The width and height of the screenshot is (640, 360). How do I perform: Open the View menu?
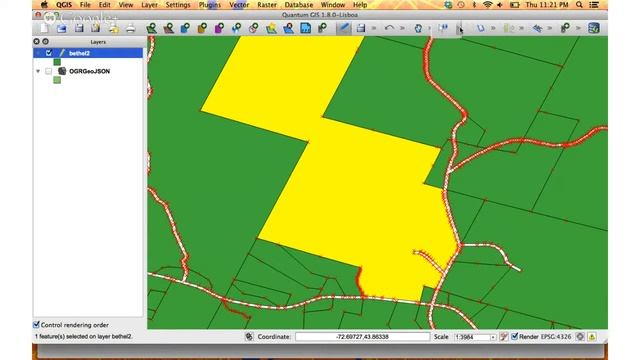(126, 5)
